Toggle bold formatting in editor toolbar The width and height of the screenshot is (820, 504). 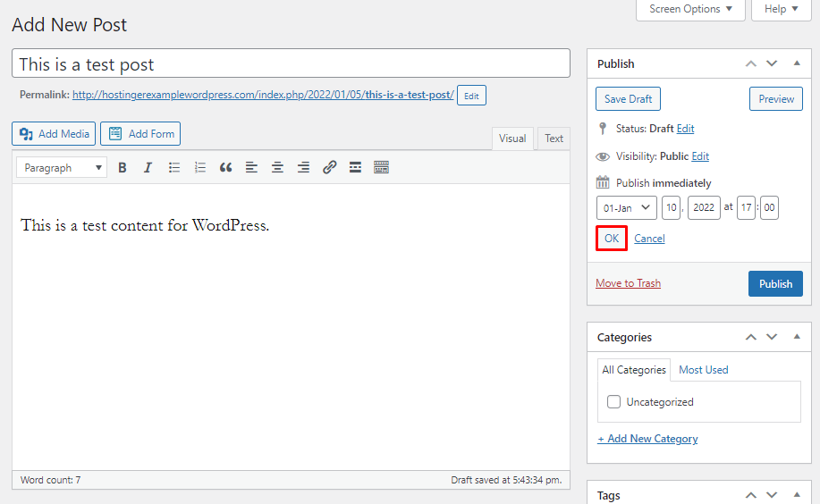[x=123, y=167]
